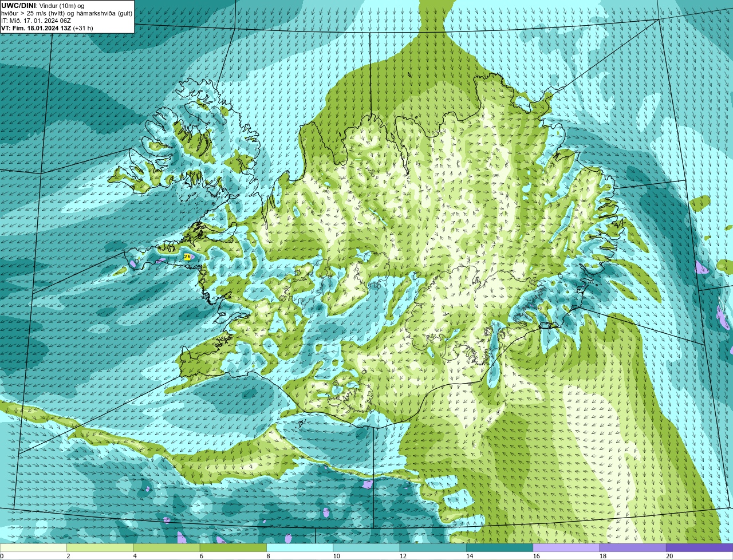Select the 8–10 m/s pale cyan legend swatch

coord(299,547)
